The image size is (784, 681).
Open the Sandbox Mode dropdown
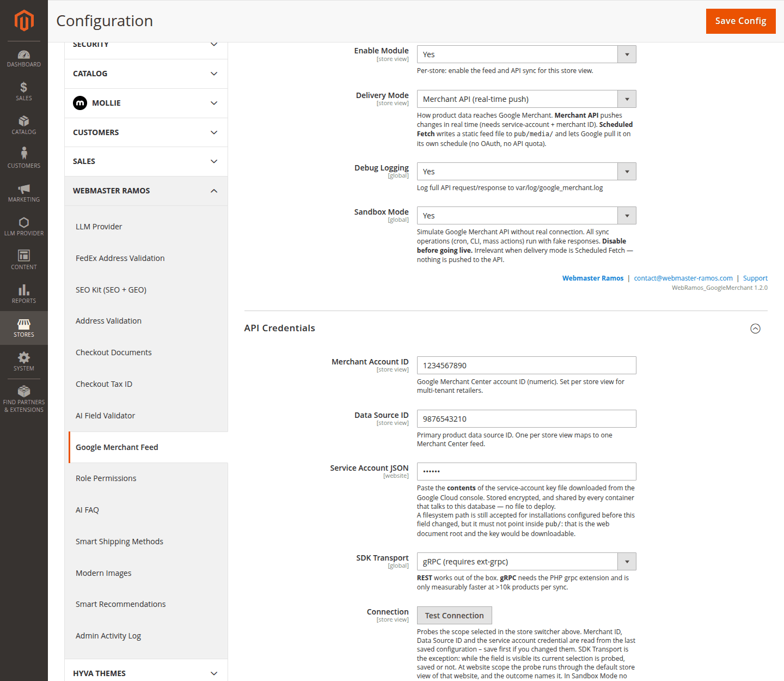(526, 216)
